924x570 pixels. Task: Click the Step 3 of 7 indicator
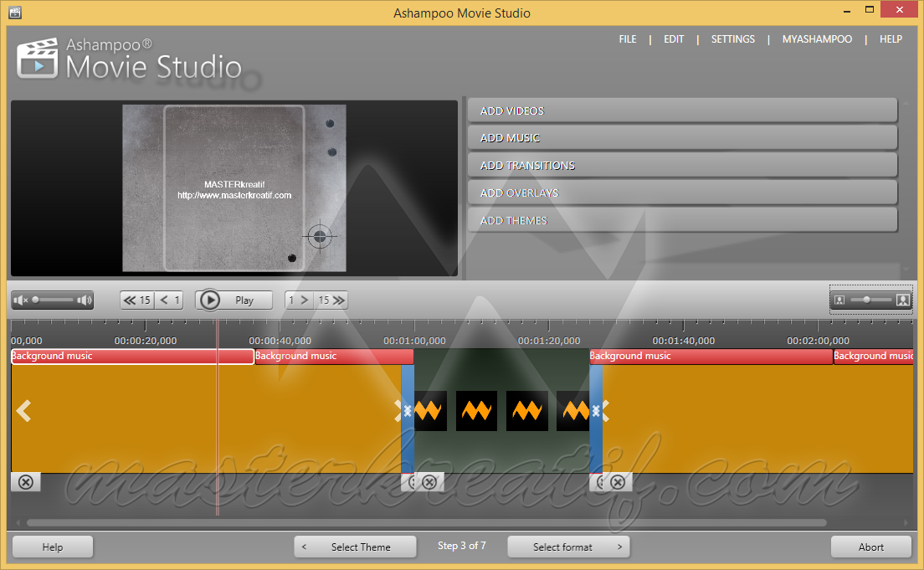tap(461, 545)
